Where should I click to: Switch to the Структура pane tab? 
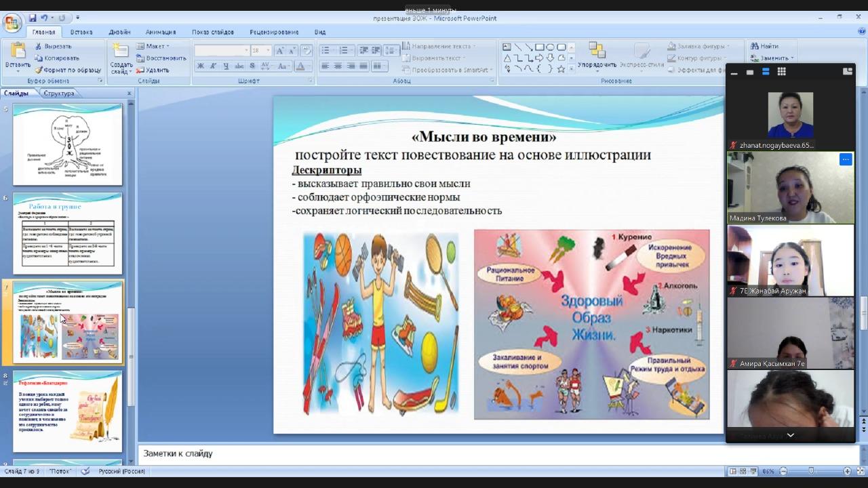[x=59, y=94]
